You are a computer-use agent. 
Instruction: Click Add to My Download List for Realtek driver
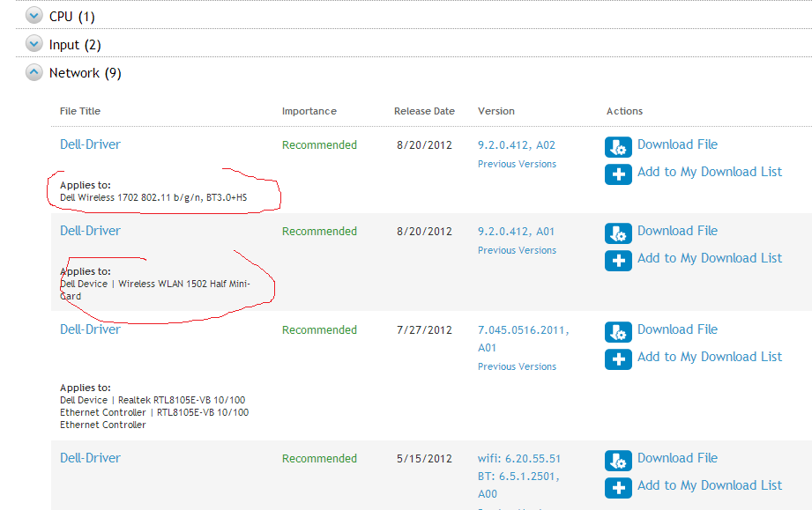pos(710,358)
